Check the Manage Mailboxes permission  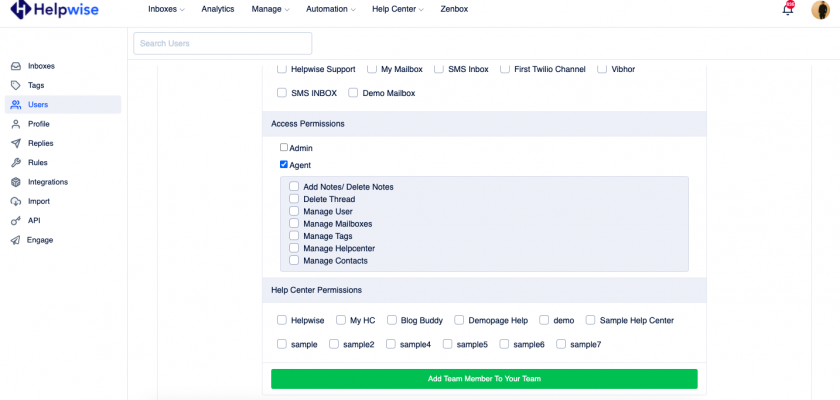294,223
